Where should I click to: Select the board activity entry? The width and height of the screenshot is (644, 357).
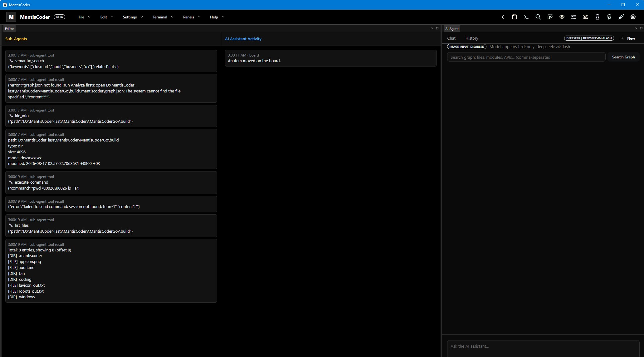331,58
